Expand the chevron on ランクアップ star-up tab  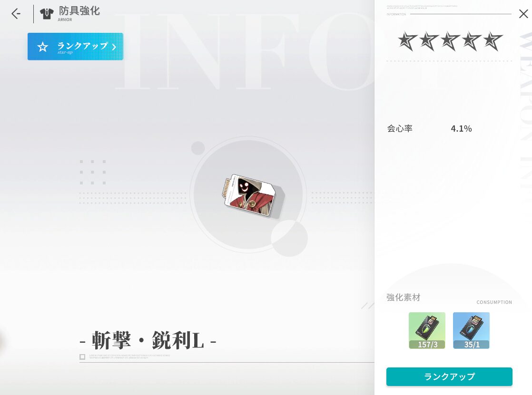click(x=114, y=47)
